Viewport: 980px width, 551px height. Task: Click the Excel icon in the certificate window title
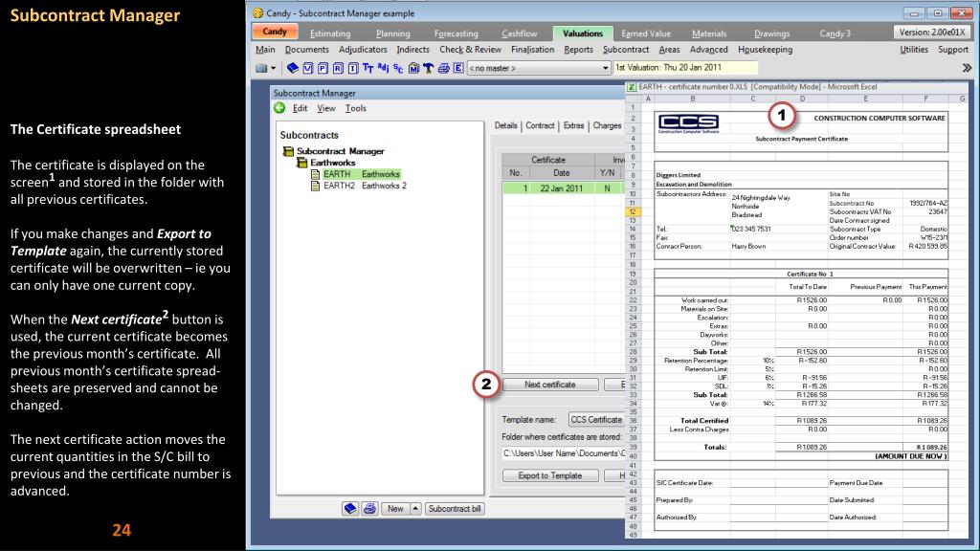point(632,87)
